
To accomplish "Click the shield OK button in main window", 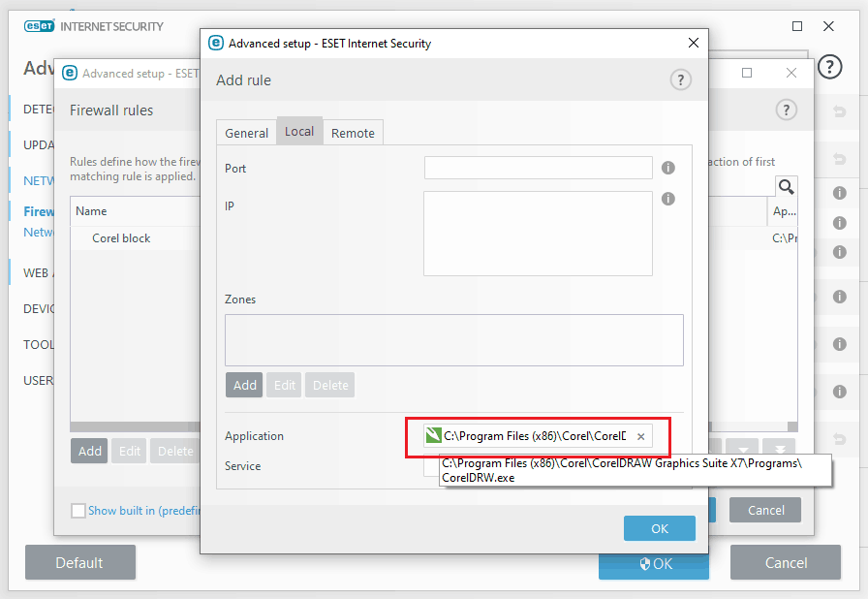I will (x=656, y=563).
